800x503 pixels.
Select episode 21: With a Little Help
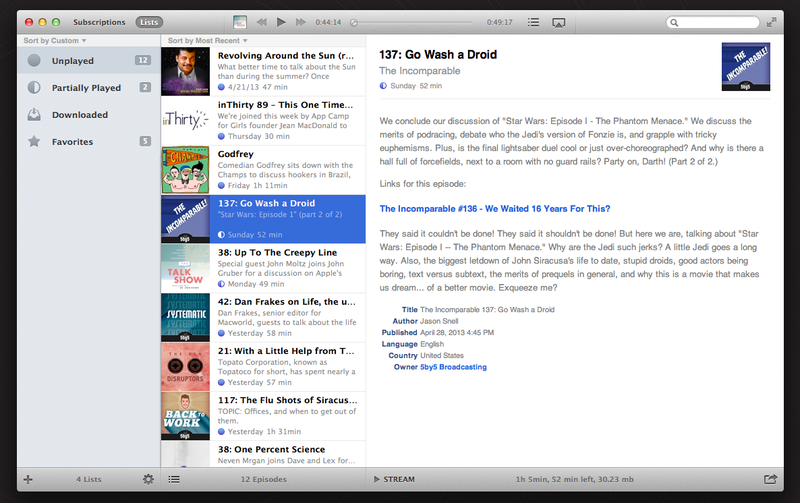click(x=263, y=367)
